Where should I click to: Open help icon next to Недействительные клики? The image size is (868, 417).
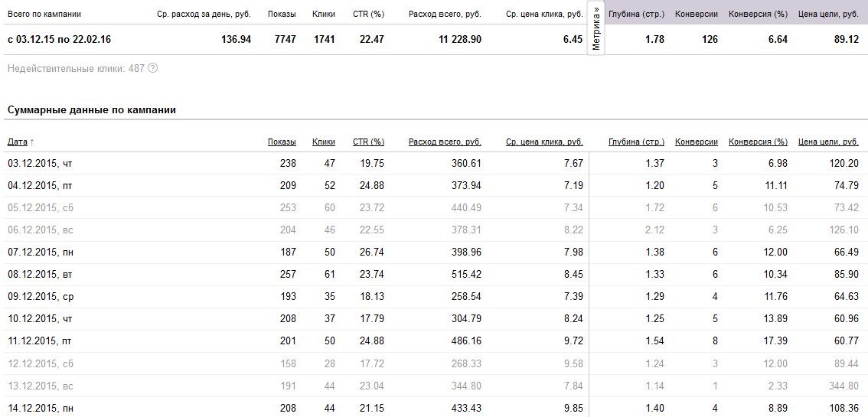tap(153, 69)
